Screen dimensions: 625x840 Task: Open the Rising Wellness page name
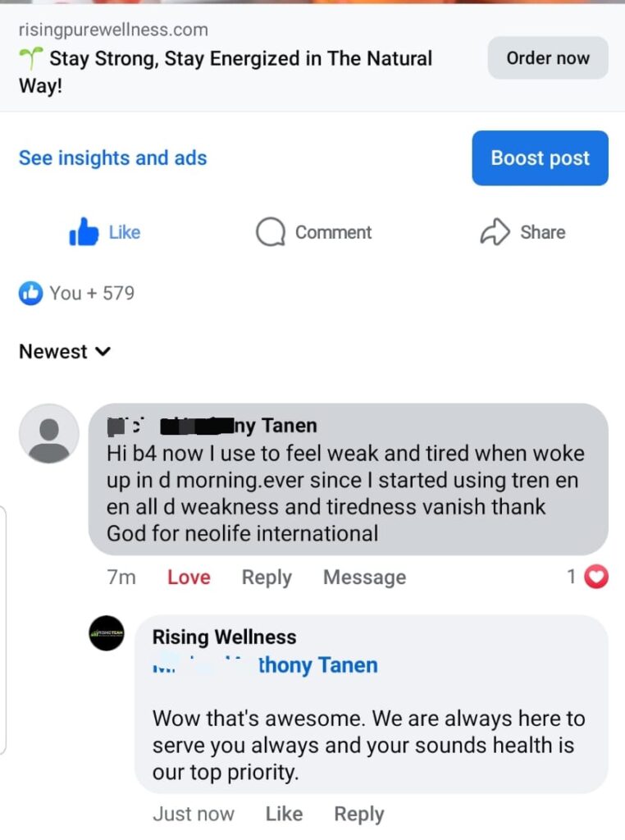(x=224, y=637)
